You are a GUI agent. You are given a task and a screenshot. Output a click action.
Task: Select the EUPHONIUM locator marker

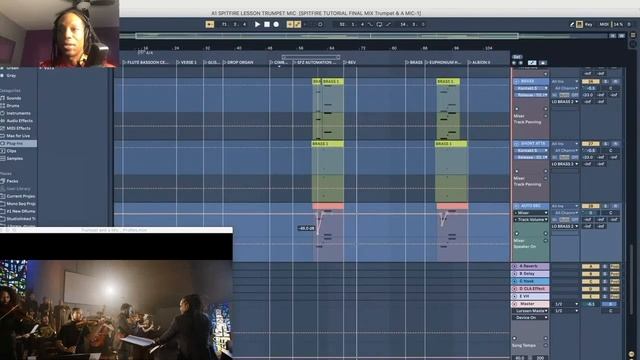point(443,62)
